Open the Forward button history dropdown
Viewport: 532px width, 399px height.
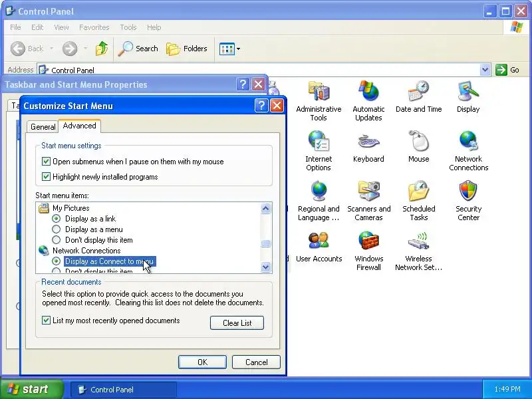point(86,49)
